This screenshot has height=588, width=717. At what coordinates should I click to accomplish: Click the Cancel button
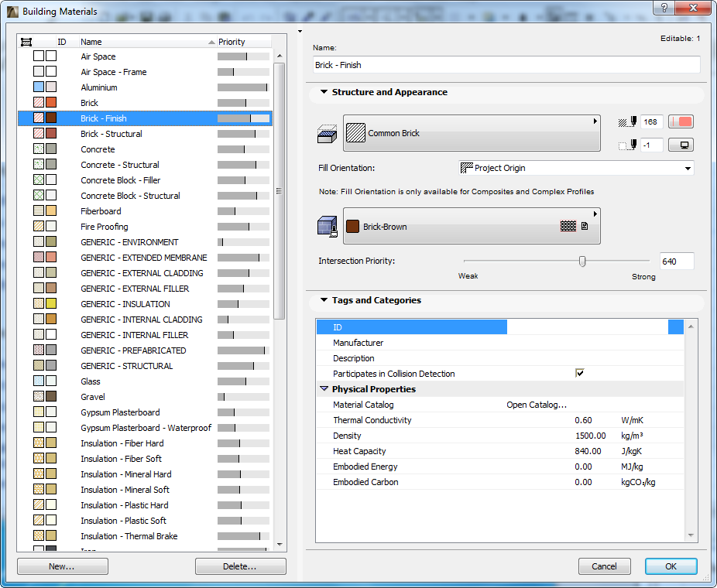(605, 566)
